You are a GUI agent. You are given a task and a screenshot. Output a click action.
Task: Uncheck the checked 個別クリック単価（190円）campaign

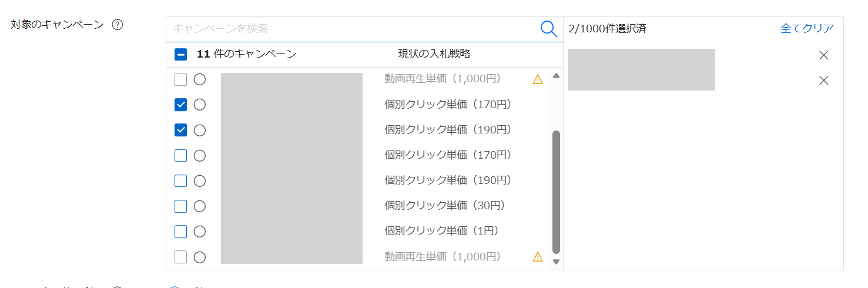point(181,130)
